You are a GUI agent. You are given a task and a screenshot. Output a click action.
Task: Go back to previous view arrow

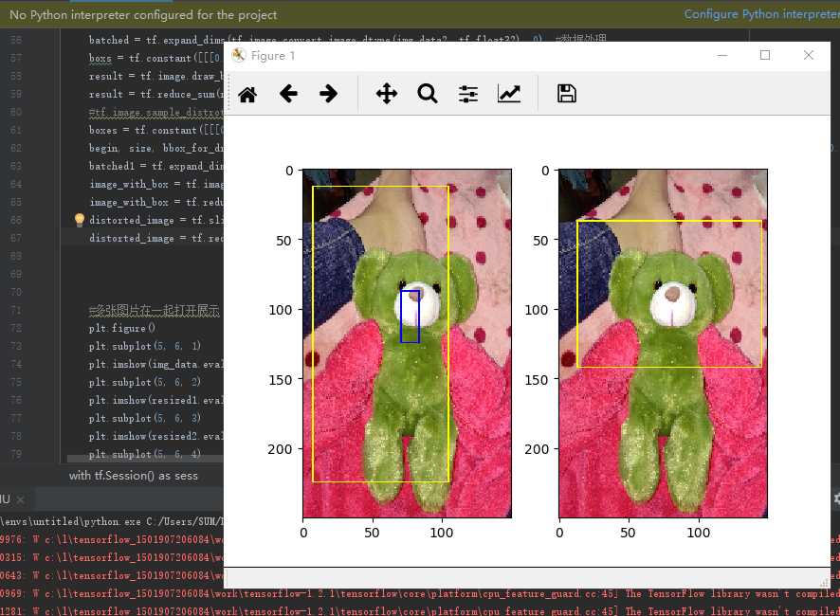coord(288,94)
